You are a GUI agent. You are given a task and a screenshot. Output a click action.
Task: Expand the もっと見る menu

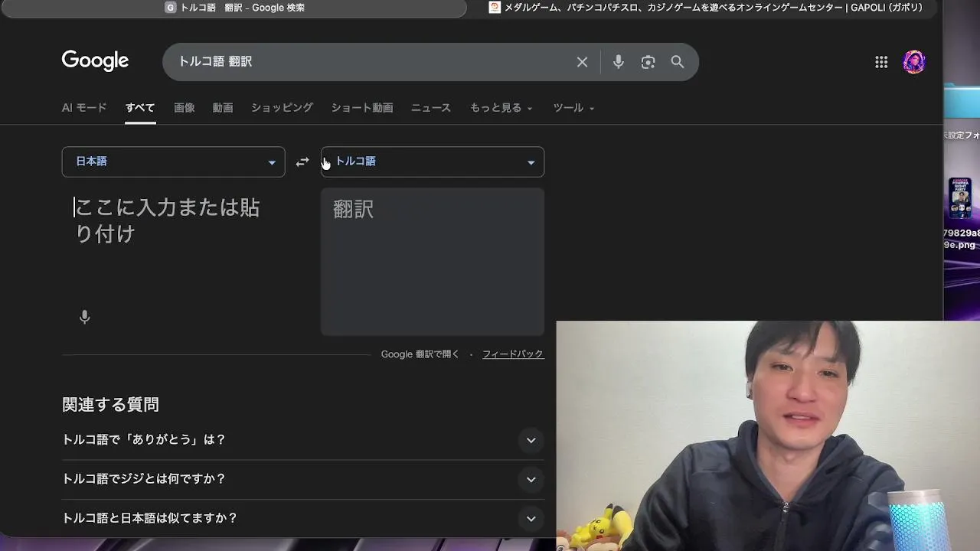tap(501, 108)
